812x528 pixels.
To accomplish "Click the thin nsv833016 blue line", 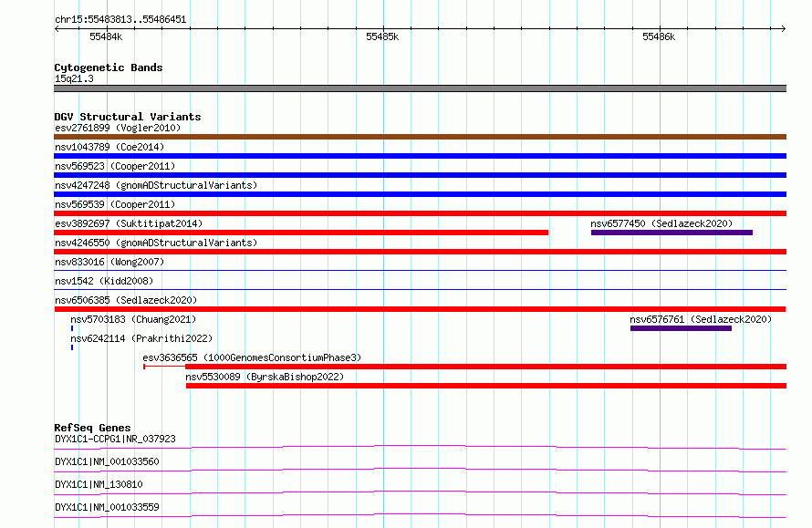I will point(420,270).
